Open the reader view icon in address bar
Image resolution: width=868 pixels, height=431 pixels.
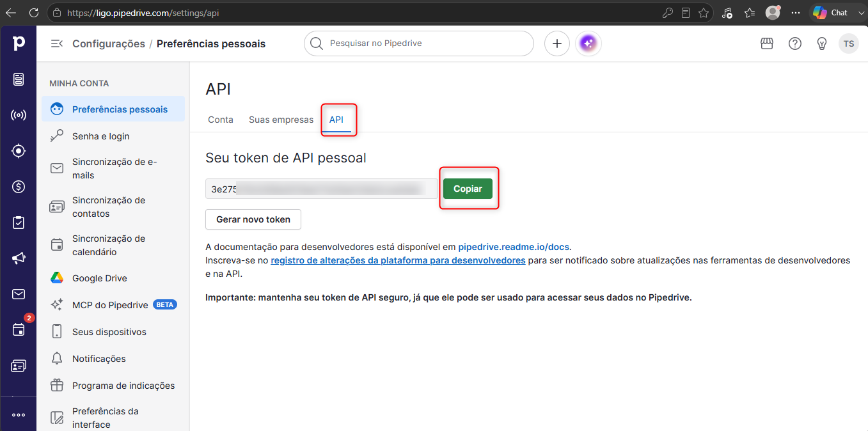686,13
